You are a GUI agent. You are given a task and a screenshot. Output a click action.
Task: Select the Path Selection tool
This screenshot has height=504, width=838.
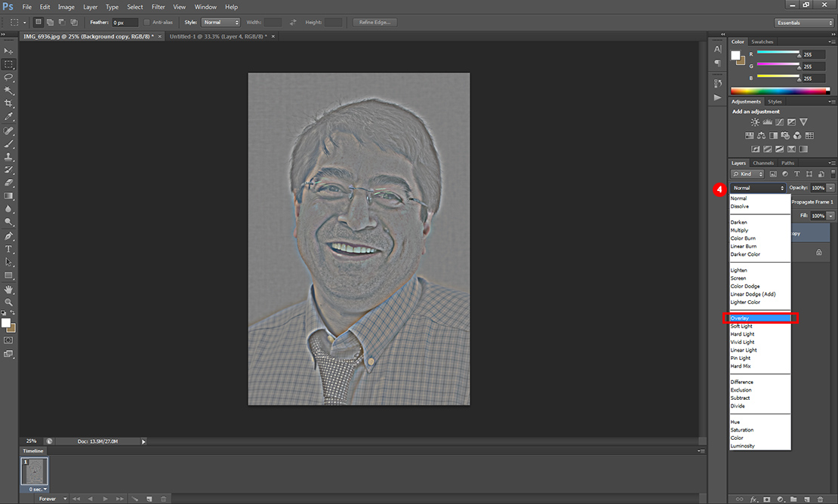point(8,262)
